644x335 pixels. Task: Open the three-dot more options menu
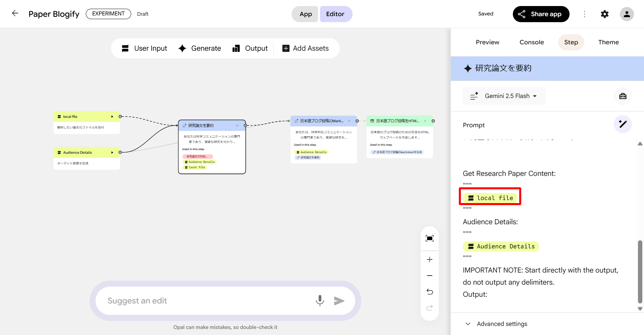584,14
